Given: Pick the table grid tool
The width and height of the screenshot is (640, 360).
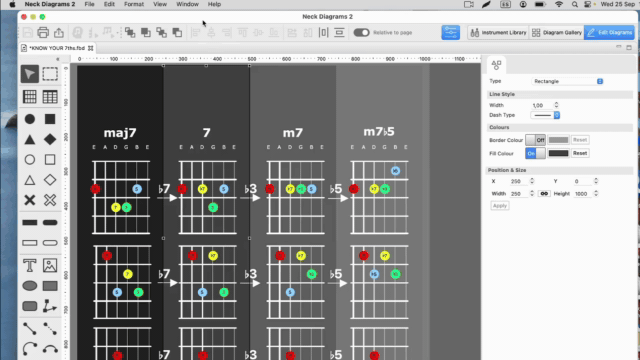Looking at the screenshot, I should (50, 97).
